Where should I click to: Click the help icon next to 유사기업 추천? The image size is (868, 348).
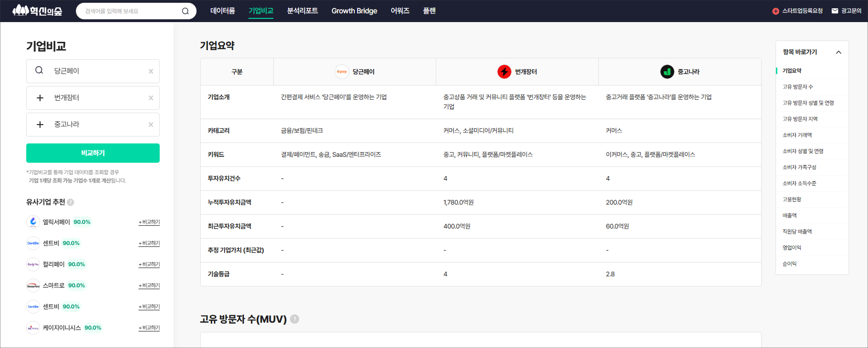tap(70, 202)
